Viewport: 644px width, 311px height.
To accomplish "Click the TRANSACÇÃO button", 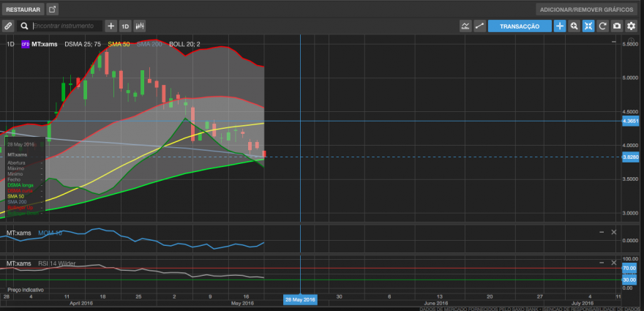I will [x=520, y=26].
